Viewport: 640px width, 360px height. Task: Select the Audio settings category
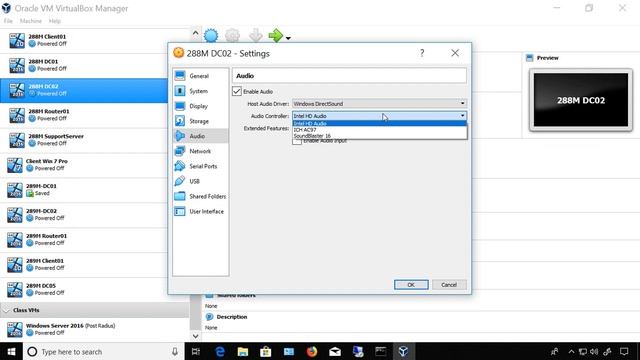pos(200,136)
